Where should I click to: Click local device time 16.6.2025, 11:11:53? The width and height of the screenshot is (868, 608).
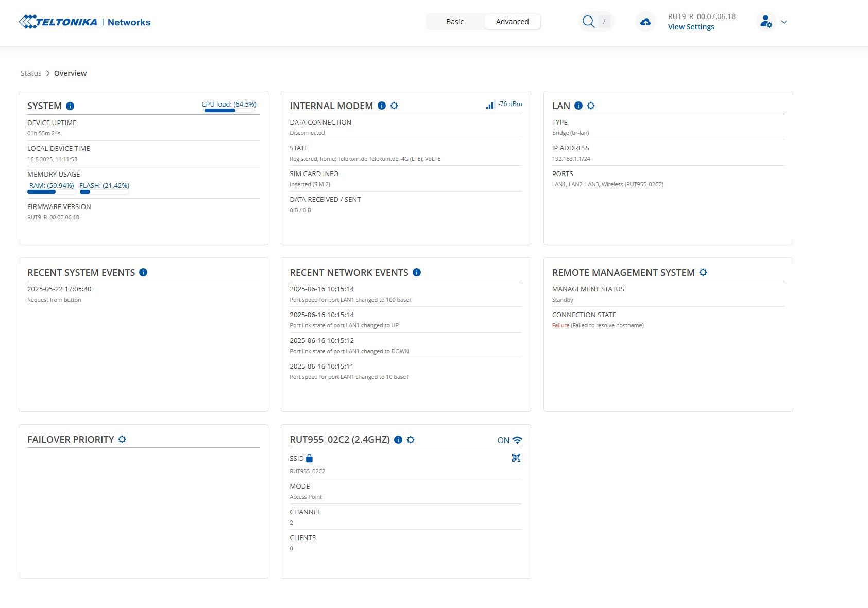pos(52,159)
